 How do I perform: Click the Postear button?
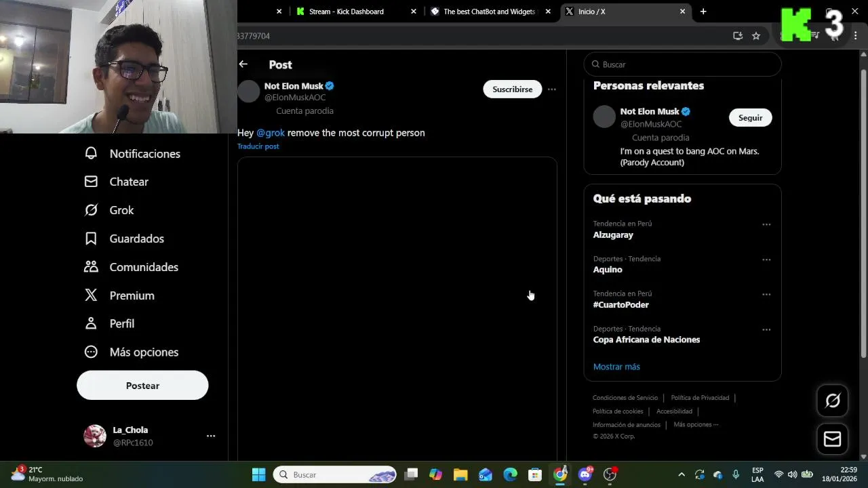[x=142, y=386]
